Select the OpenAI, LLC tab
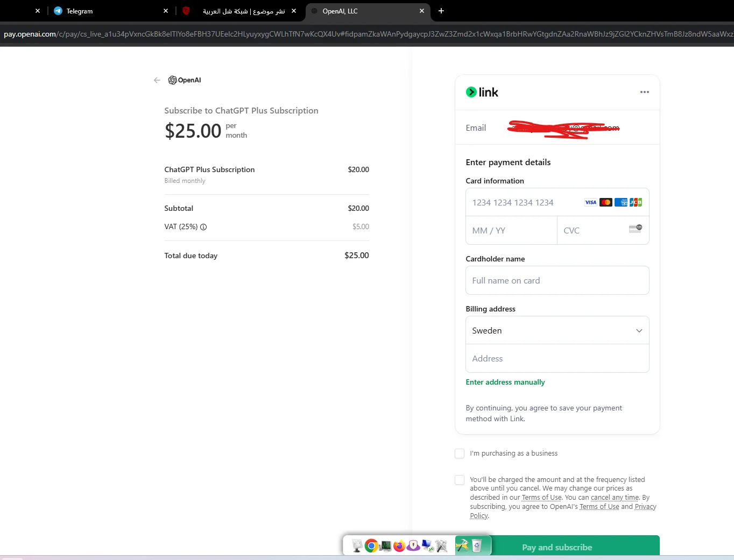734x560 pixels. 368,11
